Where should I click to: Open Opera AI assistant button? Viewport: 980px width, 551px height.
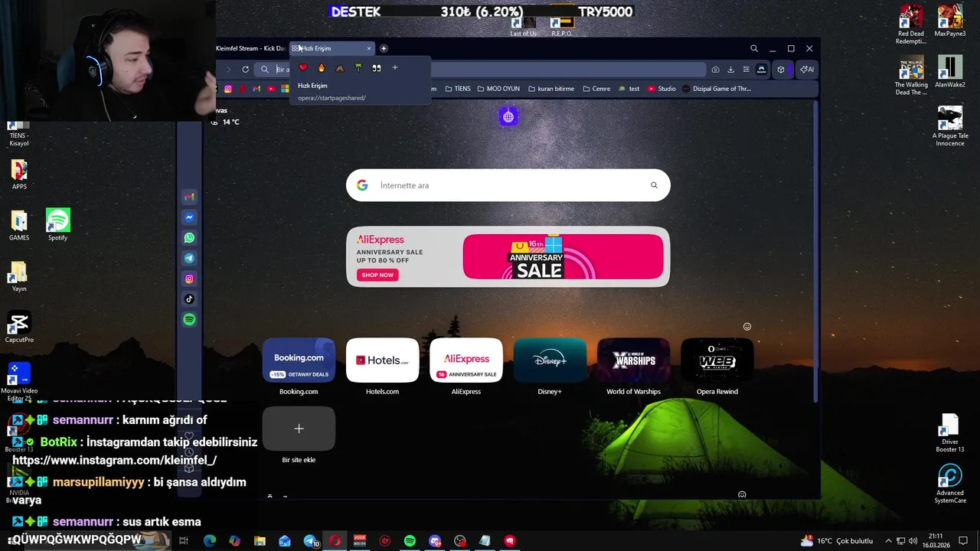807,69
